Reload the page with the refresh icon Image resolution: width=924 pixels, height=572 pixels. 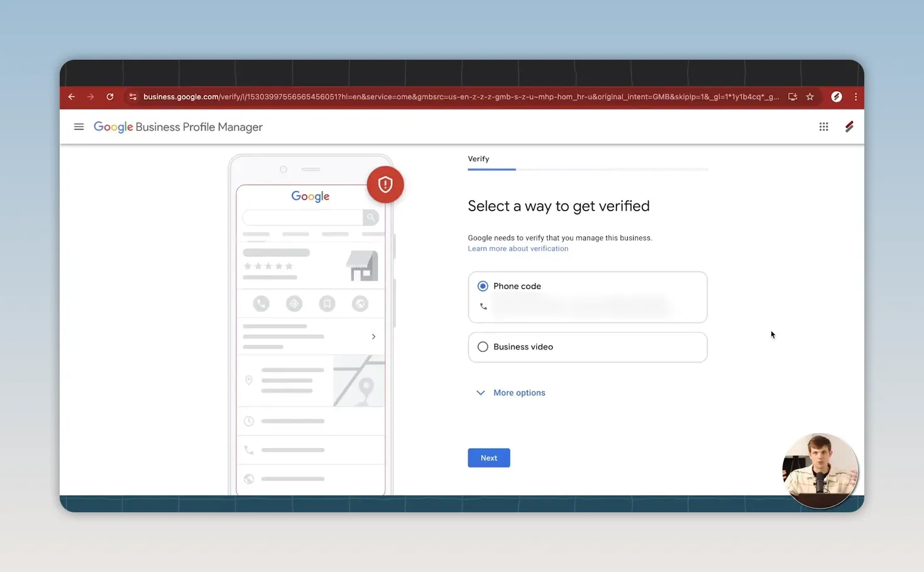[x=110, y=97]
